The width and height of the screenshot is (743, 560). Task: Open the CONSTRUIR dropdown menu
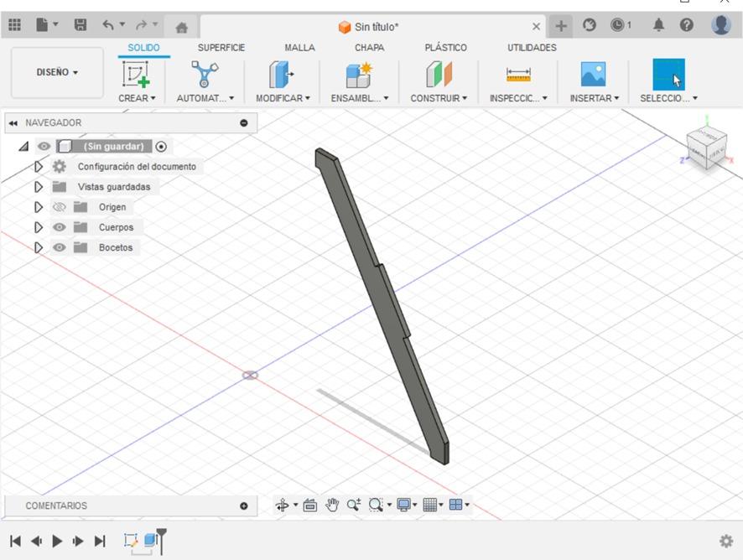(439, 98)
